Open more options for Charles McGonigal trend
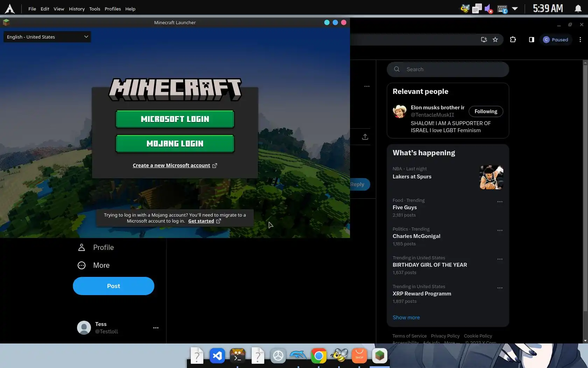The image size is (588, 368). (x=500, y=231)
